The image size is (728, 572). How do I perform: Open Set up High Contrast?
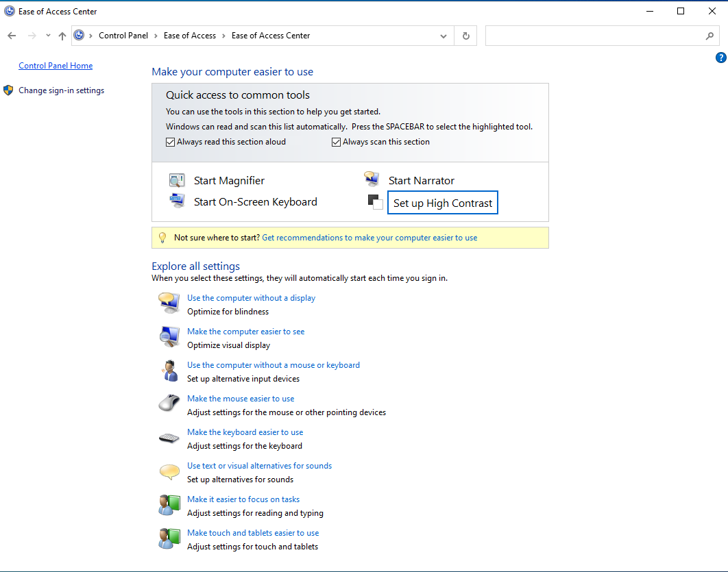click(x=442, y=203)
